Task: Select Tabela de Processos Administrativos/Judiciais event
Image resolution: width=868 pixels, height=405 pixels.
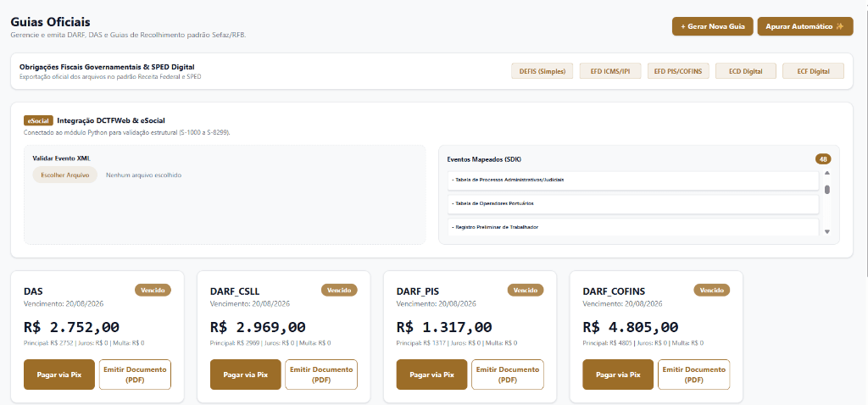Action: pyautogui.click(x=632, y=180)
